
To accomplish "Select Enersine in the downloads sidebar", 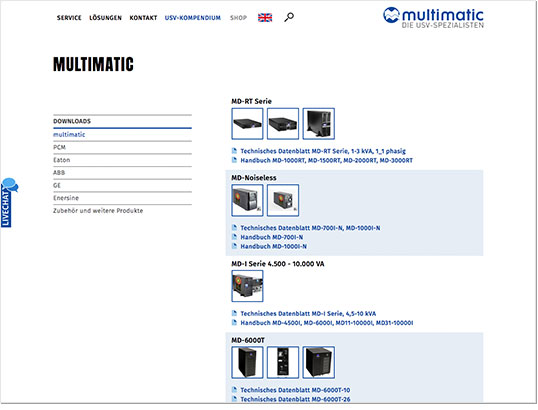I will tap(66, 198).
